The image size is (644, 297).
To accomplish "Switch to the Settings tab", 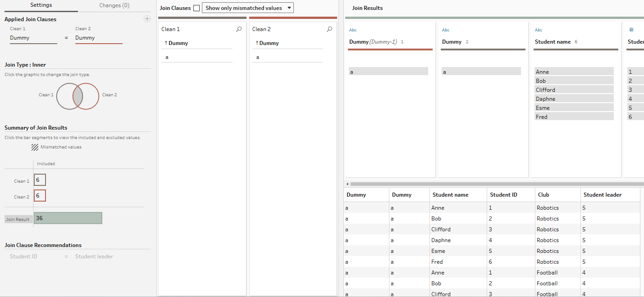I will click(41, 5).
